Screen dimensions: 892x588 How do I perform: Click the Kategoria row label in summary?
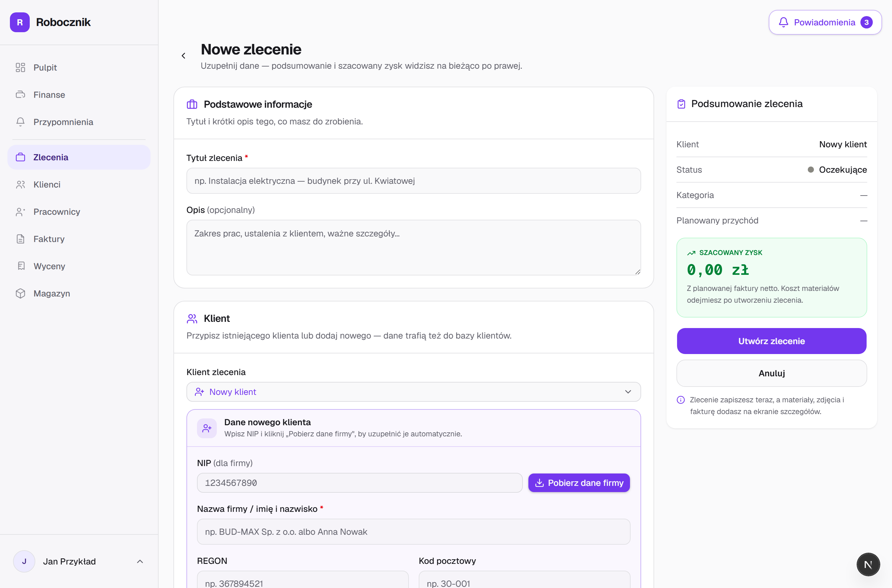(x=695, y=195)
